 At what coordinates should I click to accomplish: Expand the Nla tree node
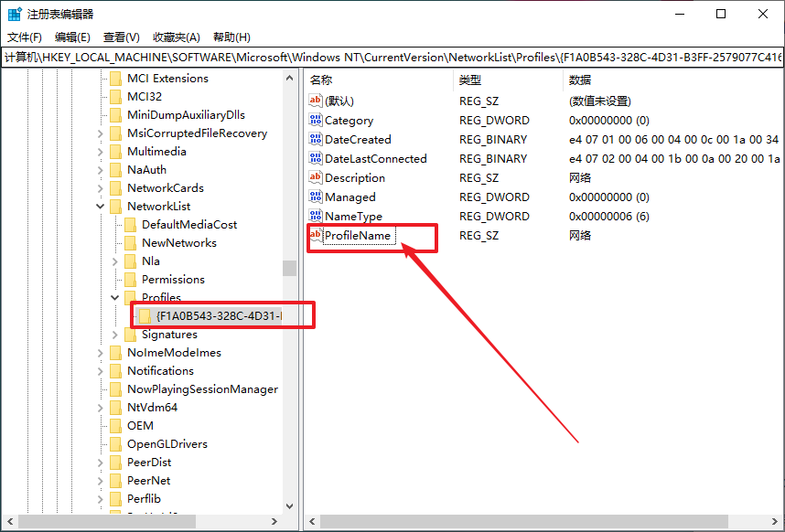tap(115, 261)
